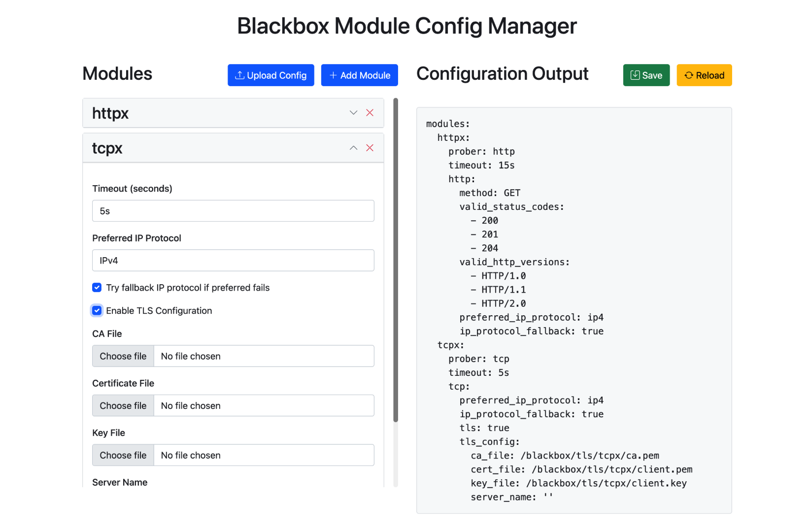Click 'method: GET' output line
Viewport: 810px width, 532px height.
(490, 193)
